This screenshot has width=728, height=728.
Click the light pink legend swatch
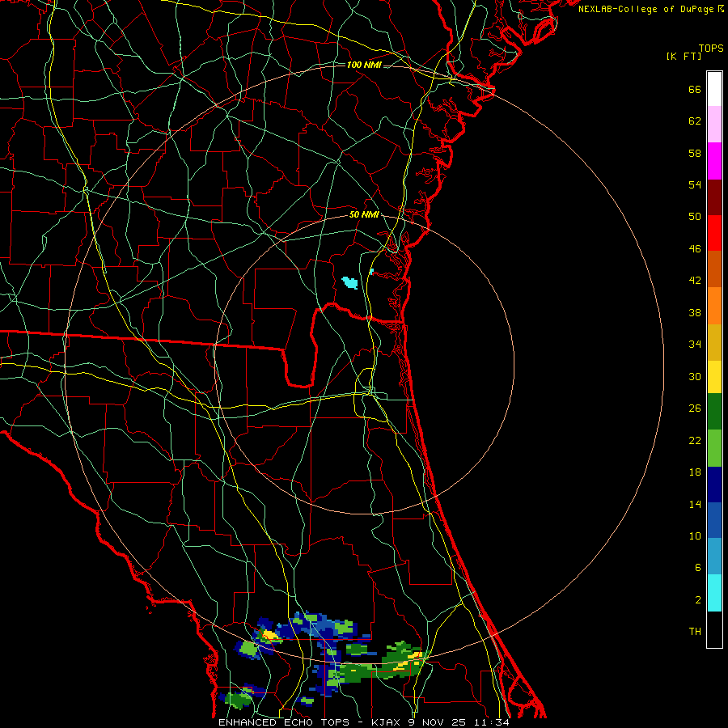[714, 125]
